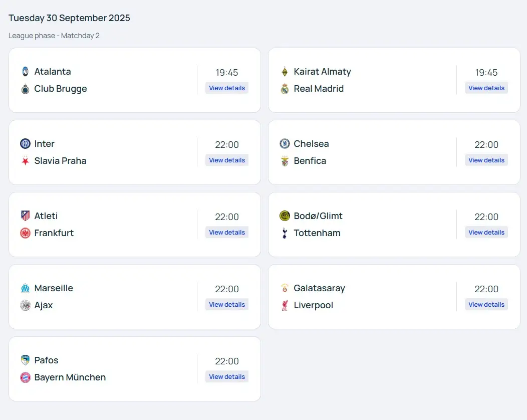Click the Real Madrid crest icon
Image resolution: width=527 pixels, height=420 pixels.
point(285,89)
